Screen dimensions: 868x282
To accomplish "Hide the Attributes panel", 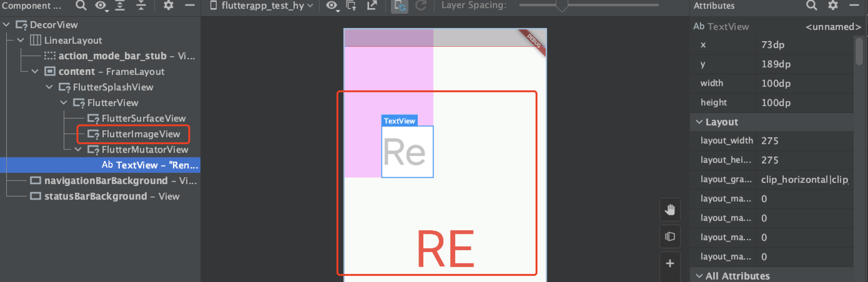I will pos(854,5).
